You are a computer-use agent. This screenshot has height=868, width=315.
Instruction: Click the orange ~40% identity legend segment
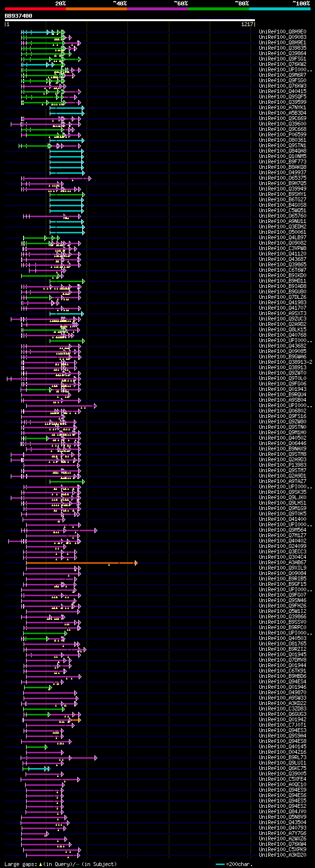[96, 9]
